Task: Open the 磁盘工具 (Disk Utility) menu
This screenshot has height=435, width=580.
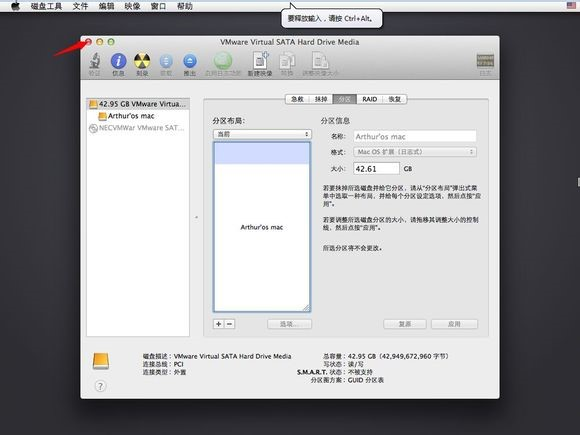Action: (x=46, y=6)
